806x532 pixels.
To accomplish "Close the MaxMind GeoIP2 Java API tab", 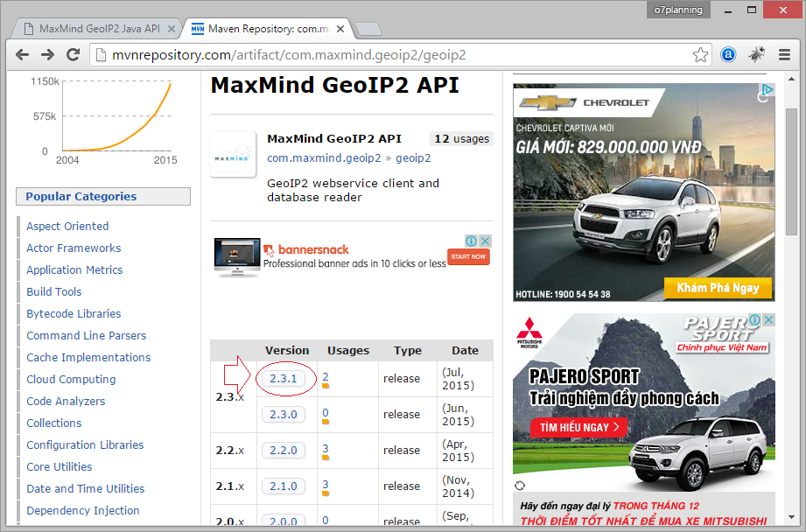I will [172, 29].
